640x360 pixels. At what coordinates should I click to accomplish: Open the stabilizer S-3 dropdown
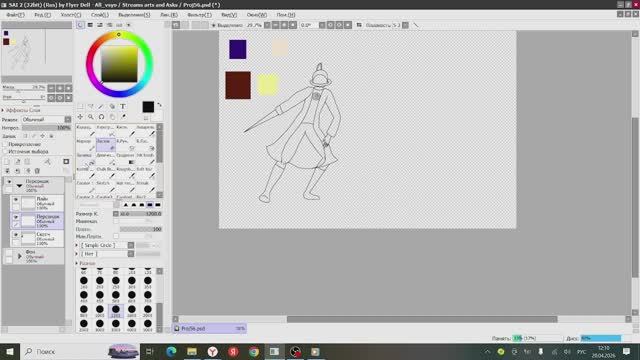[405, 25]
